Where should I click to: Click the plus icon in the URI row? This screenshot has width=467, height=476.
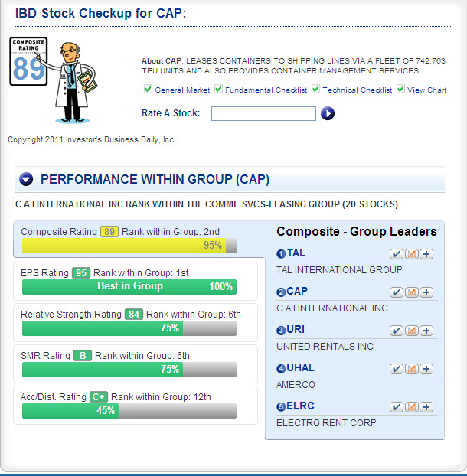[426, 331]
